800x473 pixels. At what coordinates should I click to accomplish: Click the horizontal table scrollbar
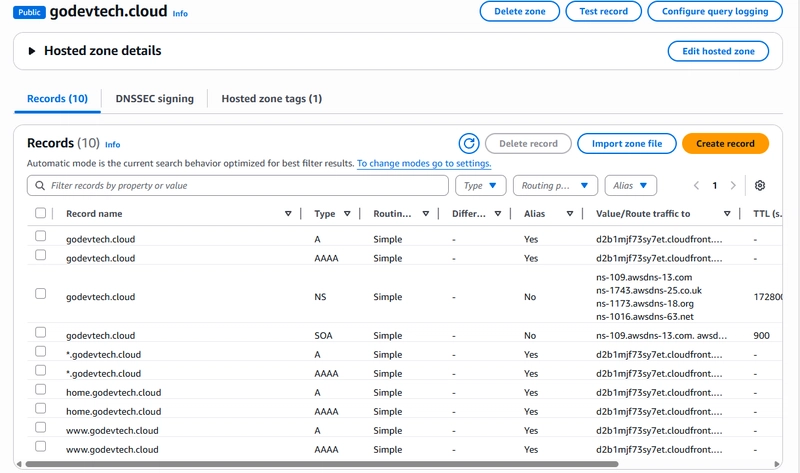tap(321, 464)
